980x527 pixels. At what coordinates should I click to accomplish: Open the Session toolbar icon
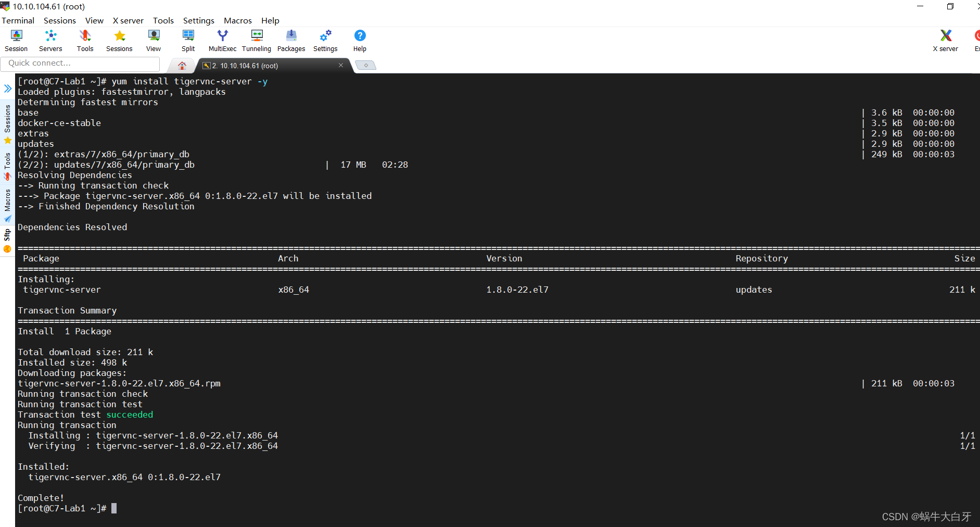(16, 41)
